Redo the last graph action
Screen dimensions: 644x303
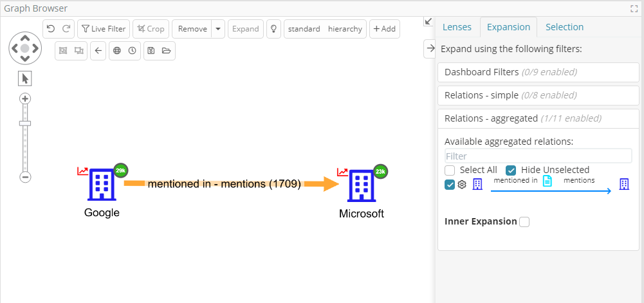point(66,29)
